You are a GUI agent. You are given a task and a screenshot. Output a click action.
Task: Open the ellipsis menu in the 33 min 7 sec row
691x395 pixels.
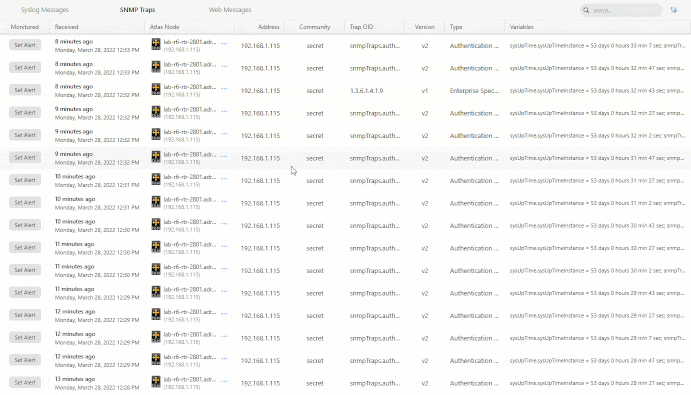224,44
